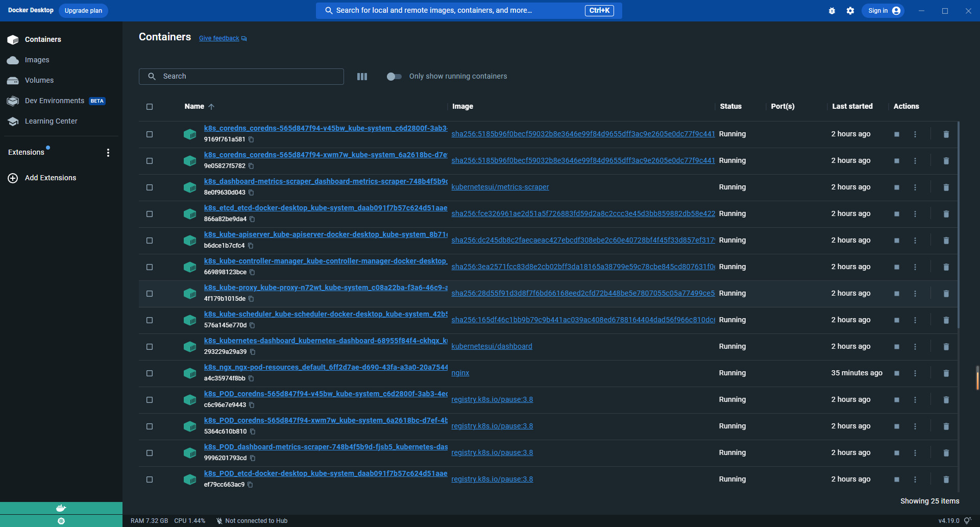This screenshot has width=980, height=527.
Task: Sort by Status column header
Action: click(730, 107)
